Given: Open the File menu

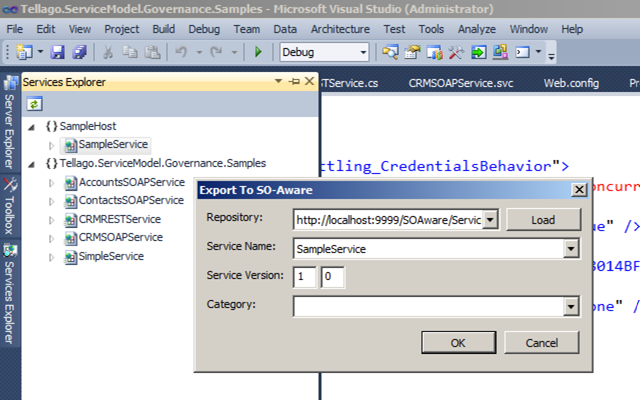Looking at the screenshot, I should coord(15,29).
